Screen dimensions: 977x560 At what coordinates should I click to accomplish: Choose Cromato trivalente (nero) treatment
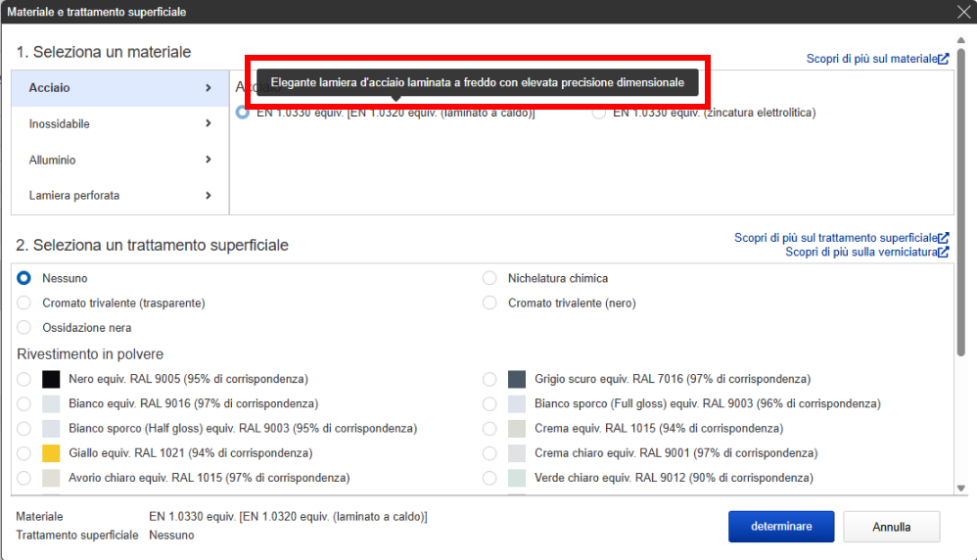489,303
